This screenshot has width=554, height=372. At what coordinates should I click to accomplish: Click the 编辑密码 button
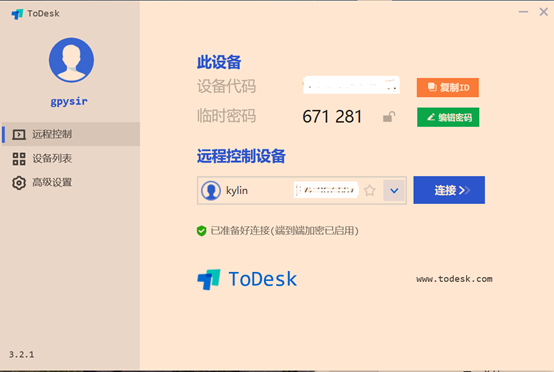pos(448,117)
